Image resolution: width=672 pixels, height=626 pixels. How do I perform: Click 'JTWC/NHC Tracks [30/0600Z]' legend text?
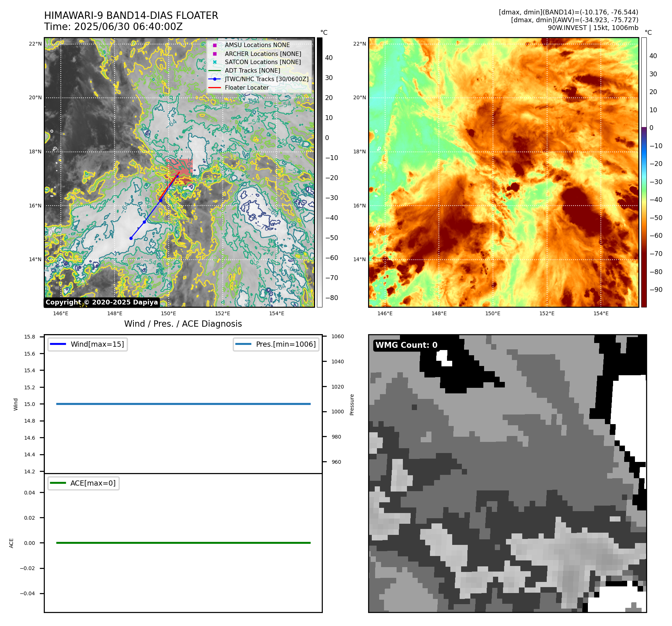pos(267,79)
